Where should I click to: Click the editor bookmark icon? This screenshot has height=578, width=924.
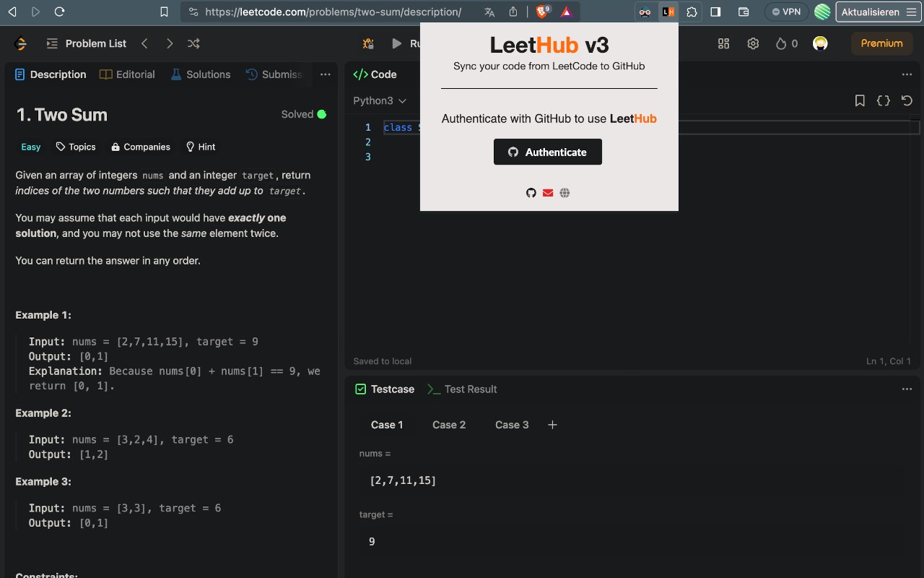[x=860, y=101]
